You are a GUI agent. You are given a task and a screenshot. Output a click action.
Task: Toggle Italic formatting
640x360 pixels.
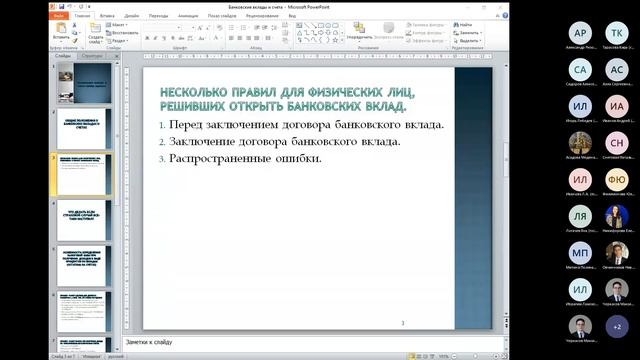tap(156, 38)
